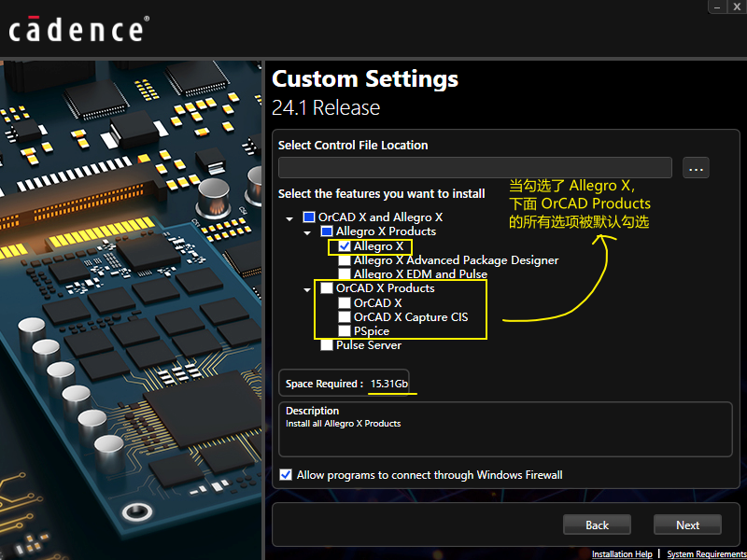This screenshot has width=747, height=560.
Task: Collapse the OrCAD X and Allegro X tree
Action: click(290, 217)
